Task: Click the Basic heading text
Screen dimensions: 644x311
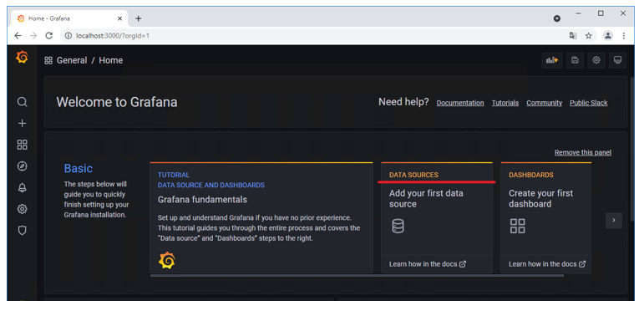Action: (x=78, y=168)
